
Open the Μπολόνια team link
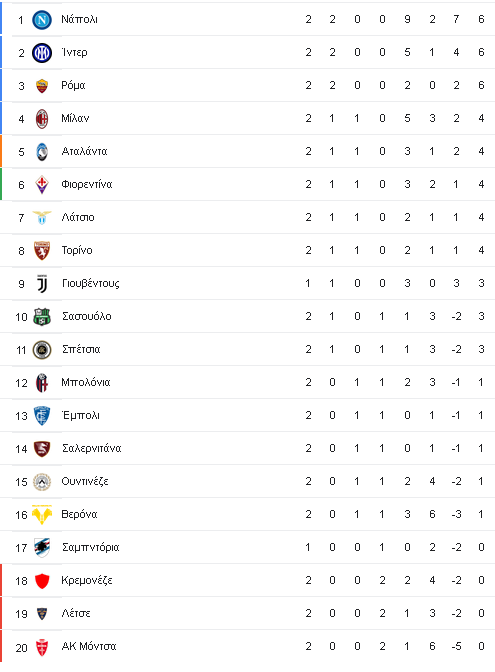click(86, 382)
